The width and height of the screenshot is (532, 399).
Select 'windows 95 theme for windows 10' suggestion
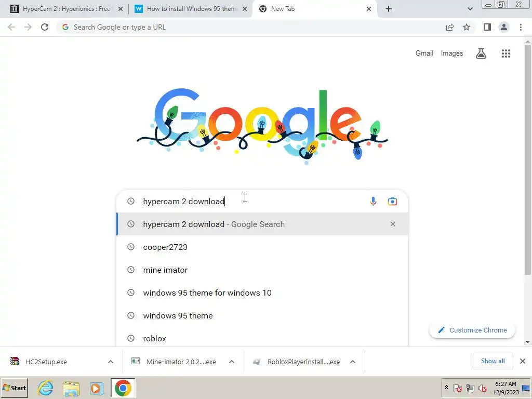tap(262, 292)
